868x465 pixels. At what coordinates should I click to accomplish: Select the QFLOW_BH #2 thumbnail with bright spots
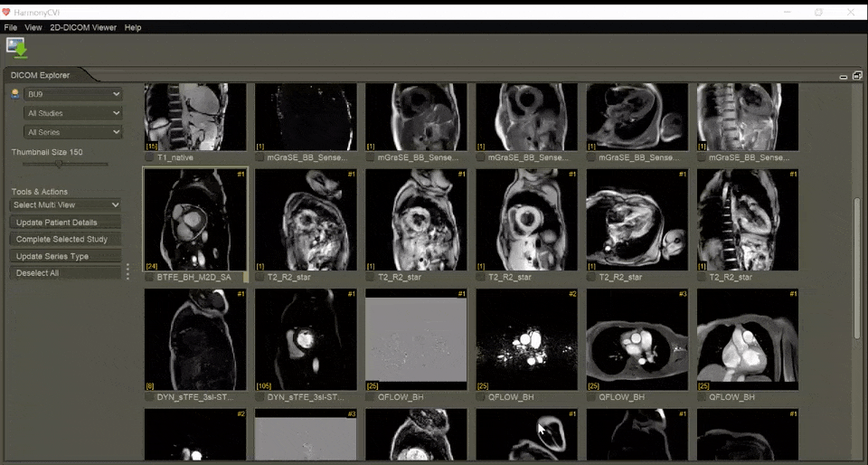(526, 339)
